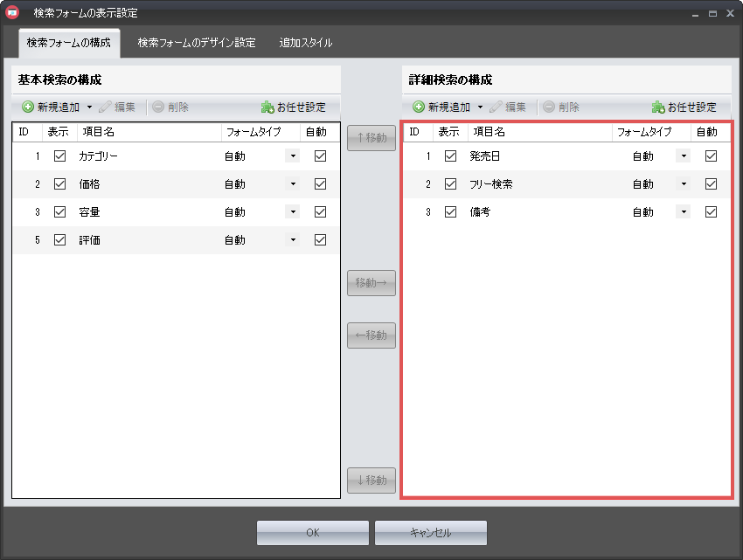Switch to 検索フォームのデザイン設定 tab
The height and width of the screenshot is (560, 743).
[x=197, y=43]
